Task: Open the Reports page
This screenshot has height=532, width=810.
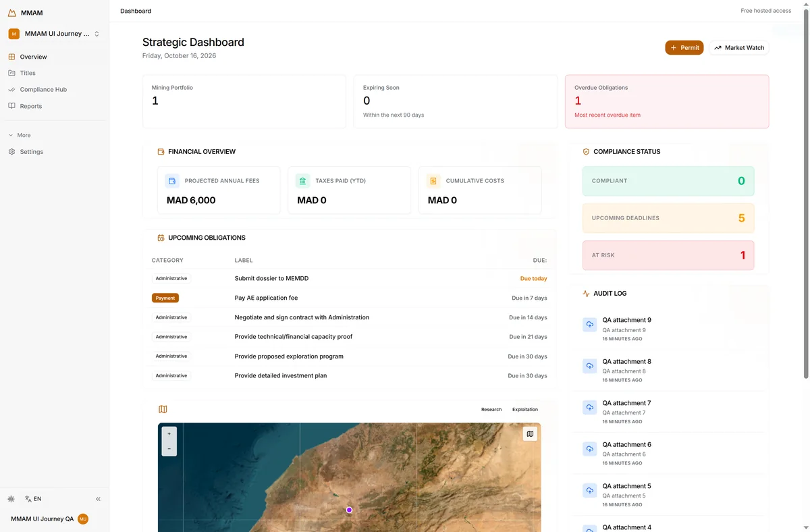Action: point(54,106)
